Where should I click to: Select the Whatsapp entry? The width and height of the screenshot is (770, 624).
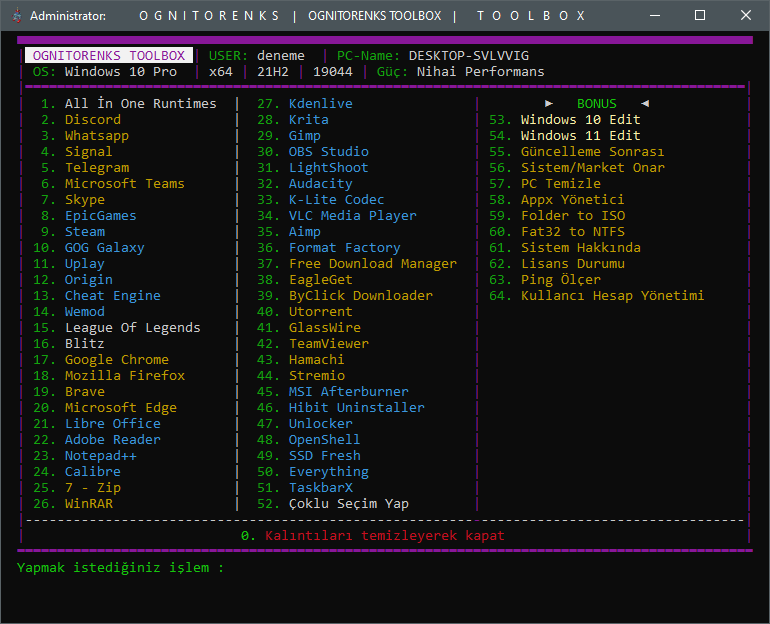tap(97, 136)
